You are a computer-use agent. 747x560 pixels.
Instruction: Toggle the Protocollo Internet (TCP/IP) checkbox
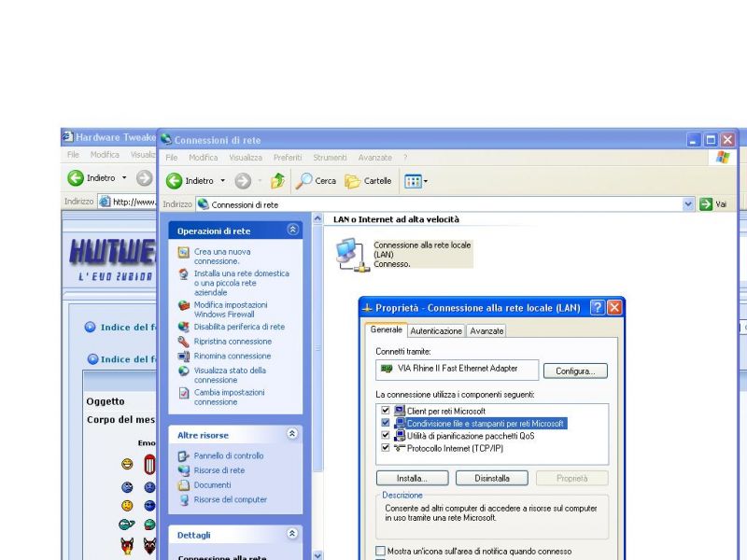coord(386,447)
